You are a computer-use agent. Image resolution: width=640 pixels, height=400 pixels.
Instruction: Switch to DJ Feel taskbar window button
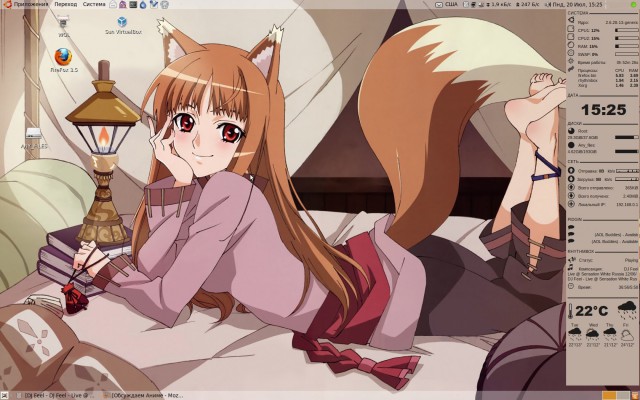(54, 396)
